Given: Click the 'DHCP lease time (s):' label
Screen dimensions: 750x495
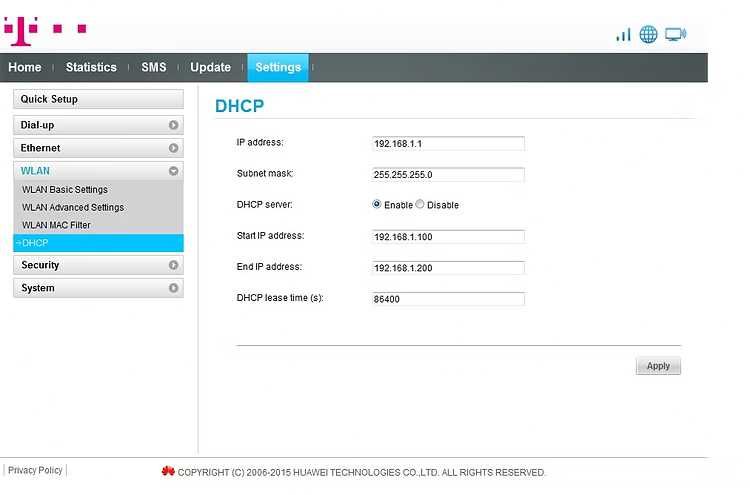Looking at the screenshot, I should pyautogui.click(x=280, y=298).
